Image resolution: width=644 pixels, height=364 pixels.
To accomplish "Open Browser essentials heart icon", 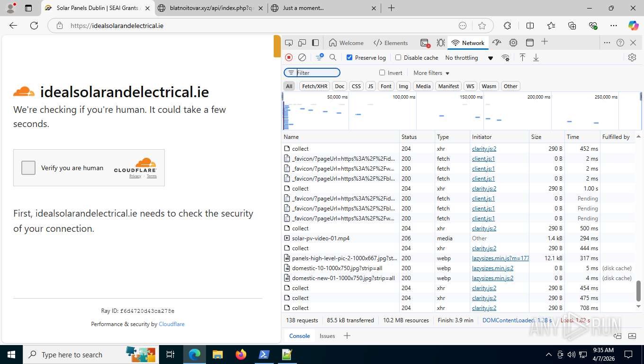I will coord(593,26).
